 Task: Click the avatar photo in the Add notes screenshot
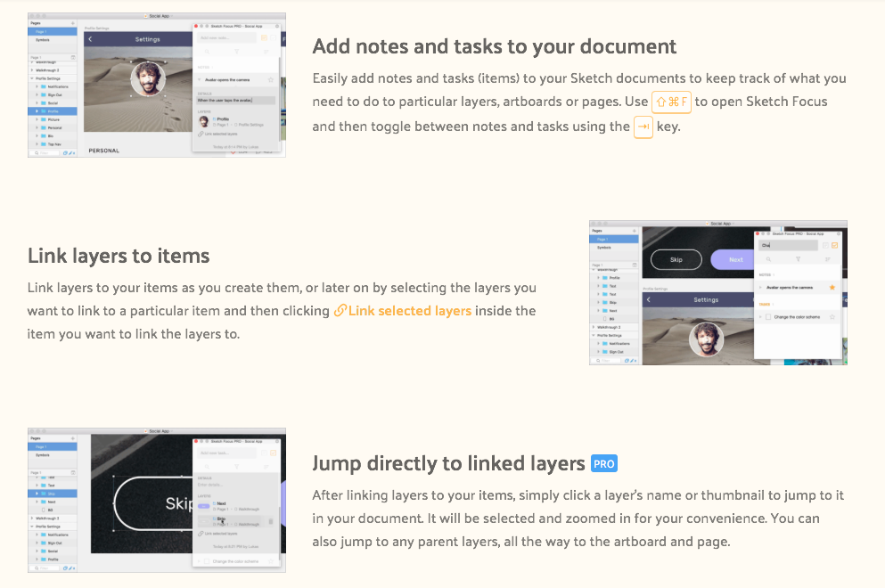pyautogui.click(x=148, y=79)
